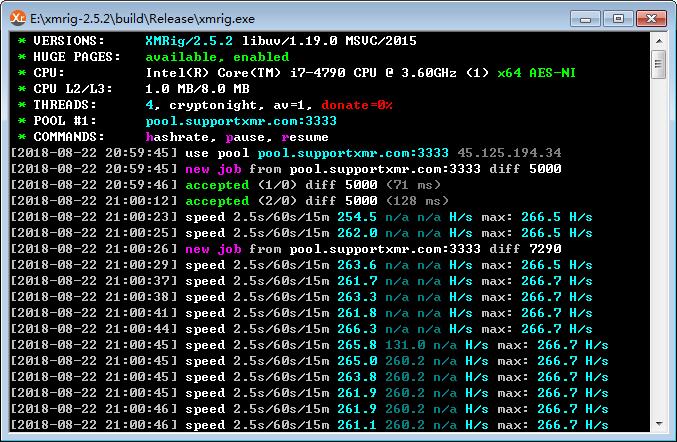The width and height of the screenshot is (677, 442).
Task: Click the 'pause' command text
Action: 245,137
